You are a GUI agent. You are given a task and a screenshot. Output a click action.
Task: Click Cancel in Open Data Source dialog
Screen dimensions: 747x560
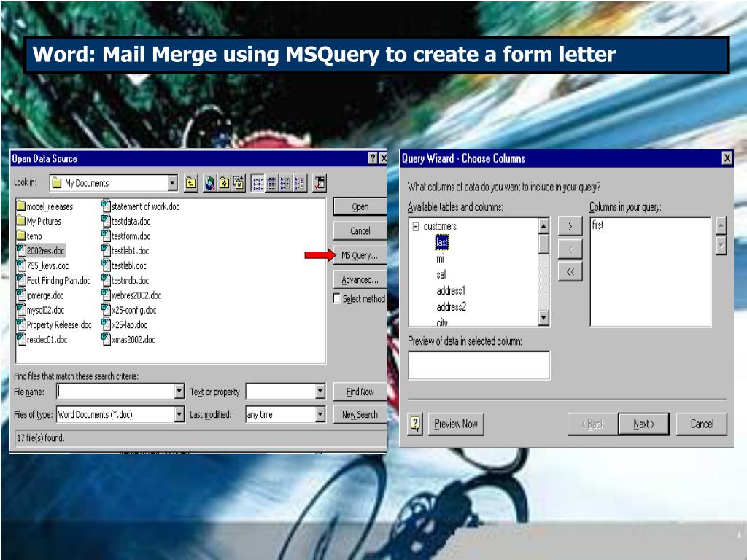point(360,231)
